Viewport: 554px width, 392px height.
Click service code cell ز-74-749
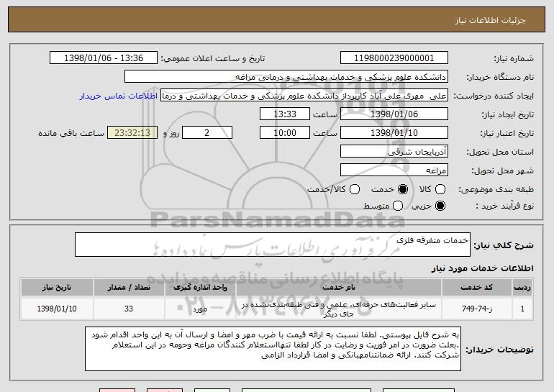476,309
